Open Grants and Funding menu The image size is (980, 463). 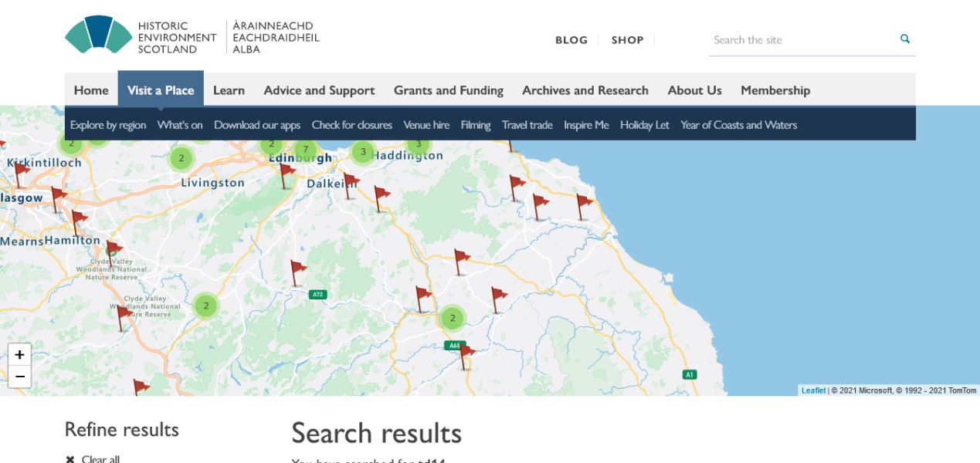(449, 90)
